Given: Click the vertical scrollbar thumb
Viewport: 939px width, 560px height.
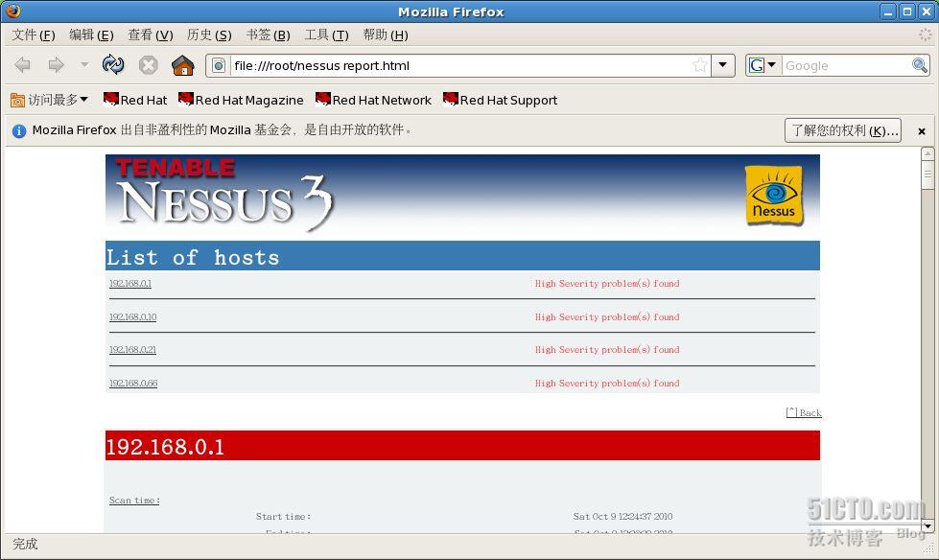Looking at the screenshot, I should (x=927, y=175).
